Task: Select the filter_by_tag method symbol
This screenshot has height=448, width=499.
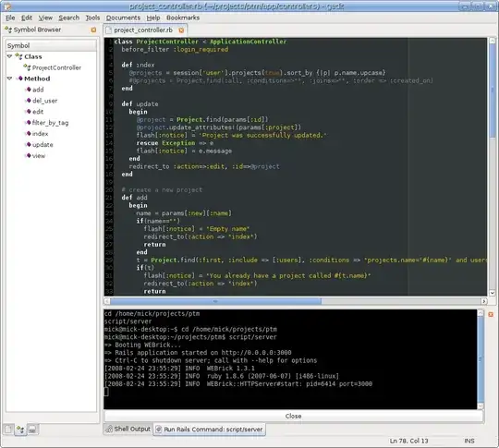Action: tap(50, 123)
